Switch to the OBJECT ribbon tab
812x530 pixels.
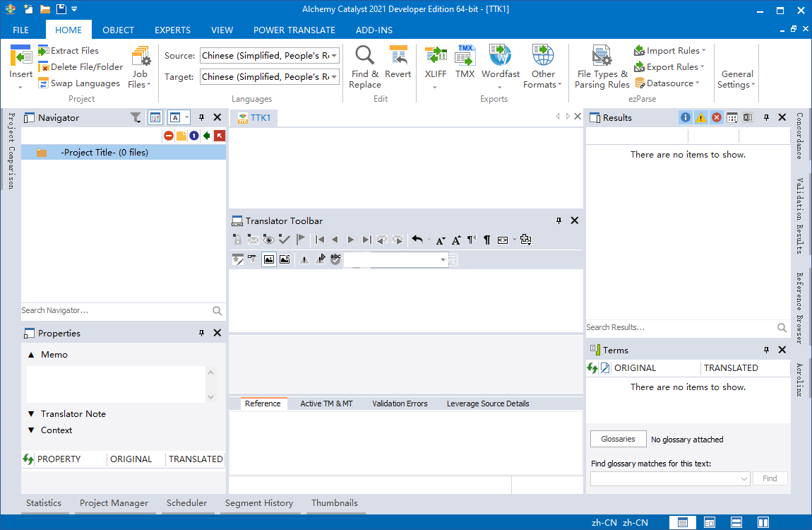click(x=118, y=30)
